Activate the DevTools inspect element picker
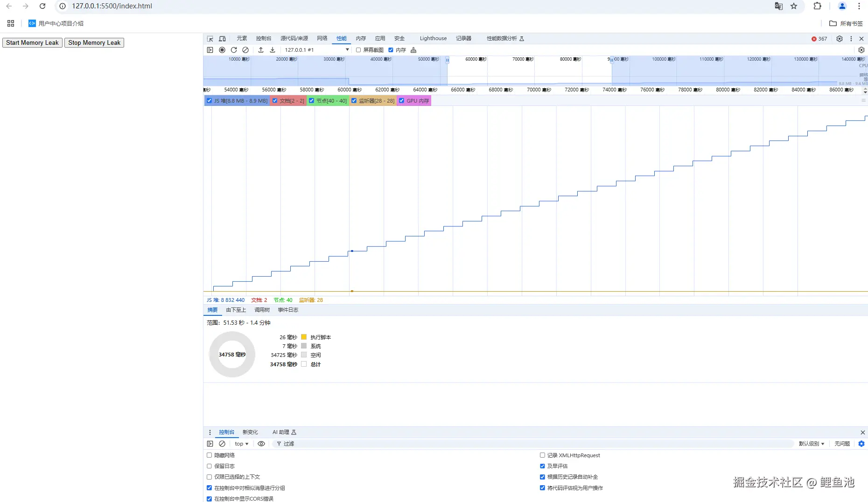Viewport: 868px width, 502px height. pos(210,39)
